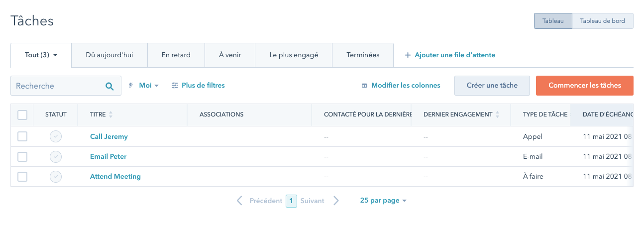Mark Call Jeremy task as complete
644x225 pixels.
56,137
